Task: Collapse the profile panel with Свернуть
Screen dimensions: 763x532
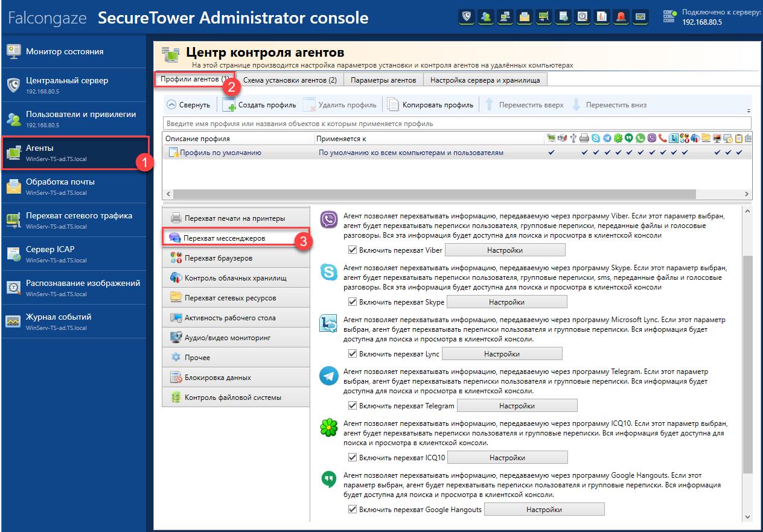Action: point(188,105)
